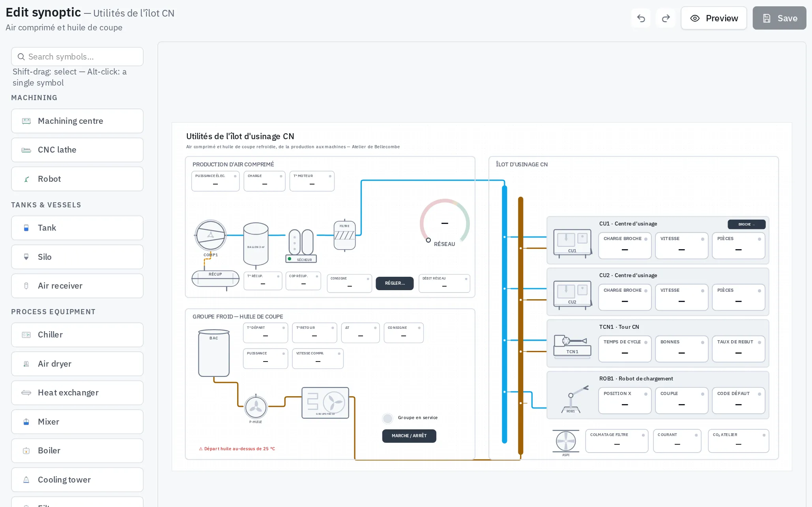Click the 'ÎLOT D'USINAGE CN' heading
Screen dimensions: 812x507
point(522,164)
